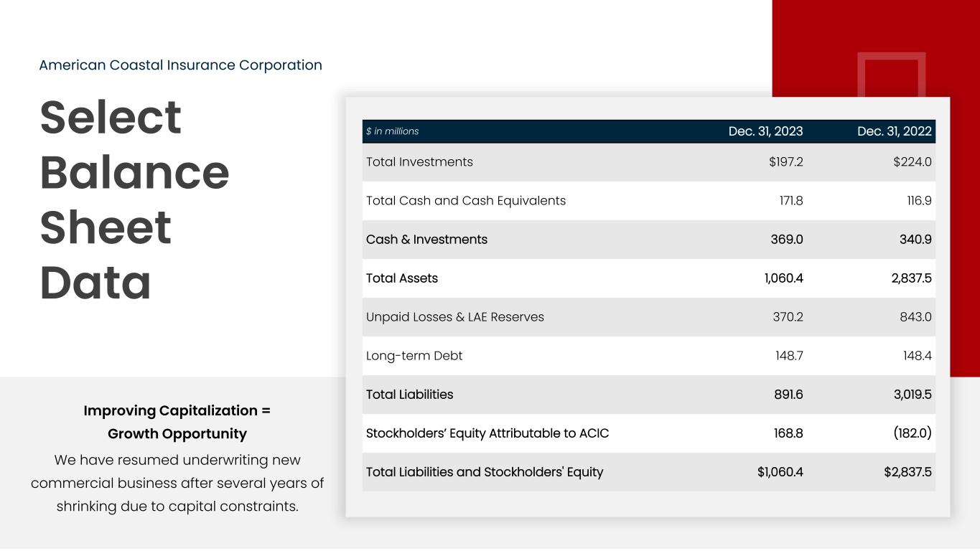Click the paragraph about resumed underwriting

(x=177, y=483)
